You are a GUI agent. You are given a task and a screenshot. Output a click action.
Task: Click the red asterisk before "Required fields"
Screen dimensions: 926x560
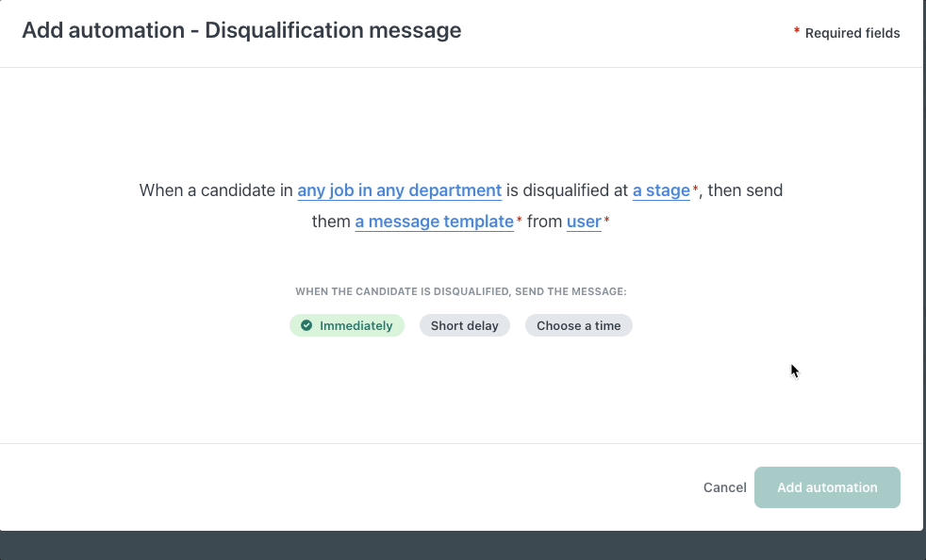tap(796, 29)
